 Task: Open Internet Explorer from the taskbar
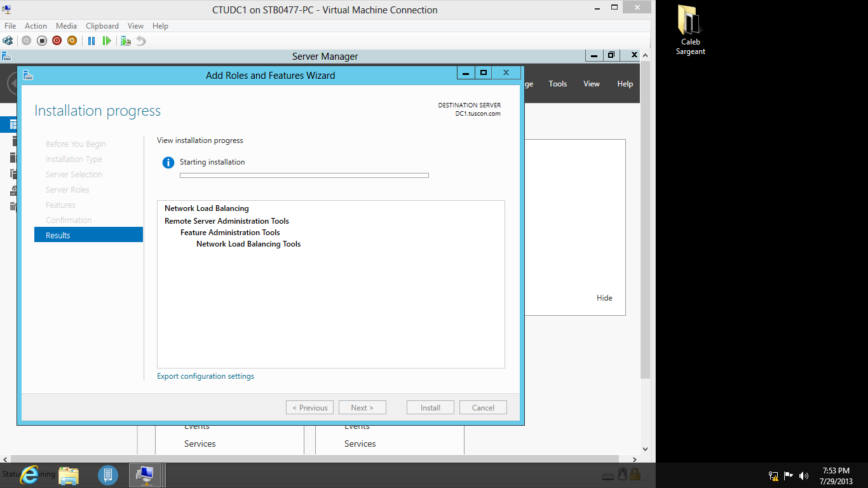tap(29, 475)
